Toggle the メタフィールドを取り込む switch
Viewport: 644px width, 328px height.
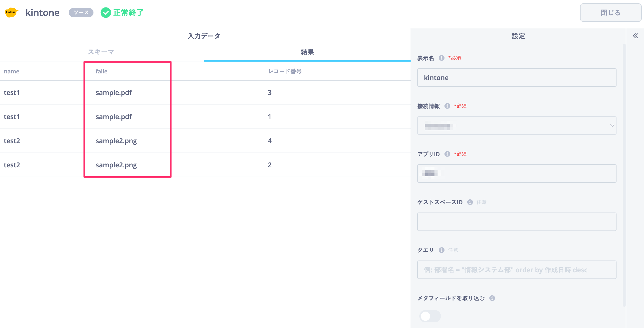click(430, 316)
